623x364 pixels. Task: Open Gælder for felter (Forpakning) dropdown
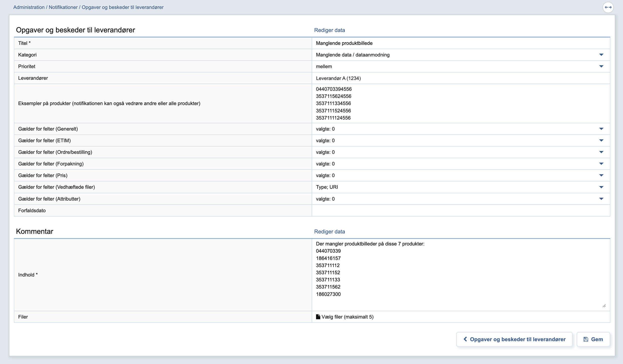coord(601,164)
